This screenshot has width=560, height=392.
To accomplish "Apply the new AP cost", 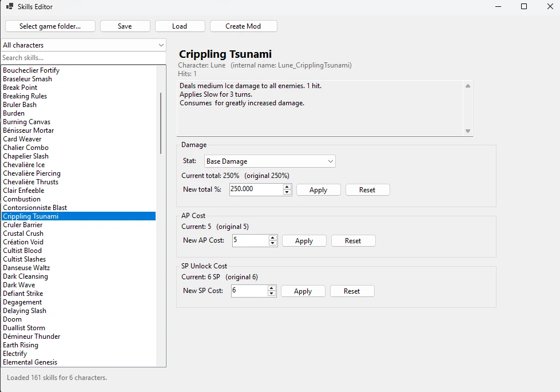I will pyautogui.click(x=304, y=240).
